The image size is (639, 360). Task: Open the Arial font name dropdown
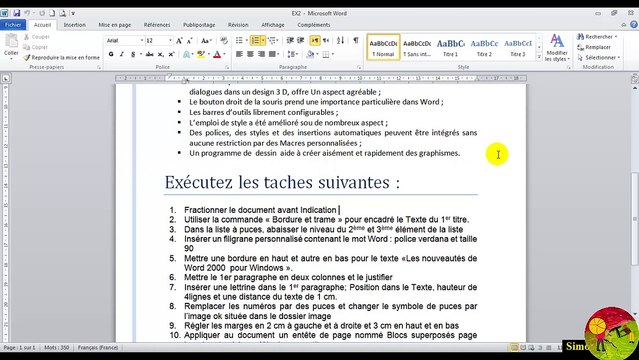tap(142, 40)
